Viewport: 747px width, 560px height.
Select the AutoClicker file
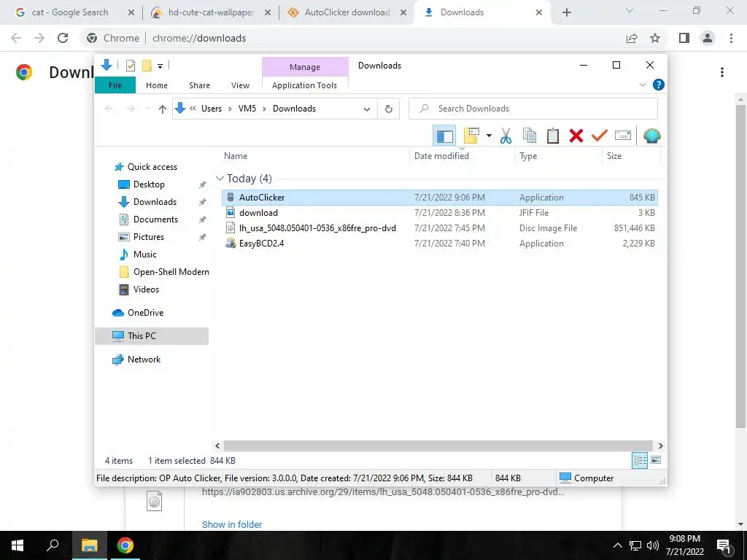[x=440, y=197]
